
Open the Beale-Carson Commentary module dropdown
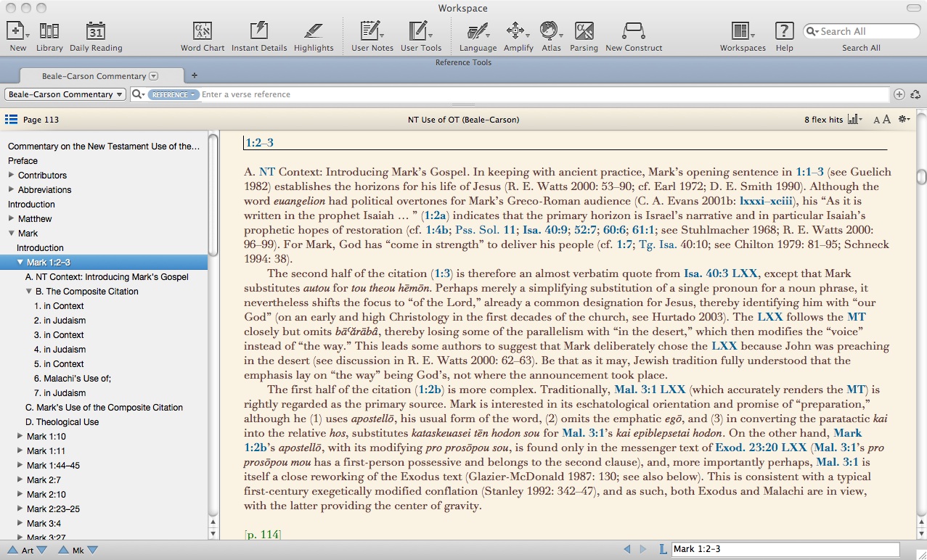click(65, 94)
